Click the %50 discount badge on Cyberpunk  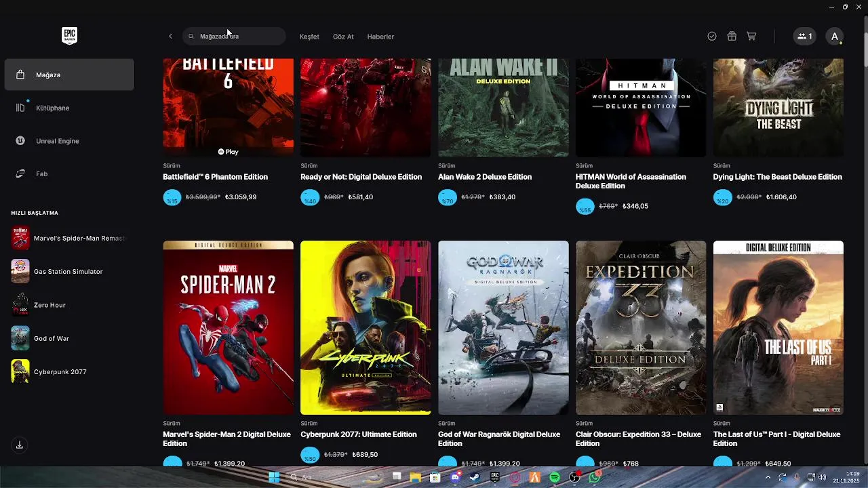(x=310, y=455)
